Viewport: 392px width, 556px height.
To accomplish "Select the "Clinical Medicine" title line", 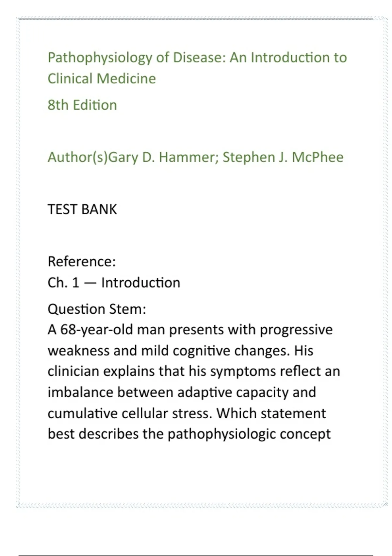I will 102,79.
